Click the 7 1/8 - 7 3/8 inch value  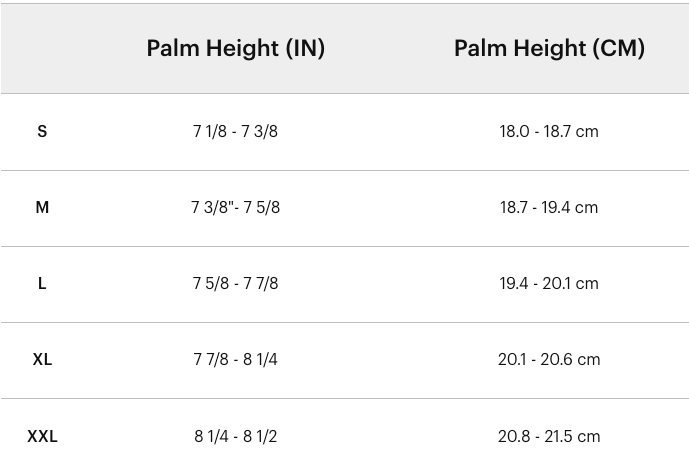pos(235,131)
